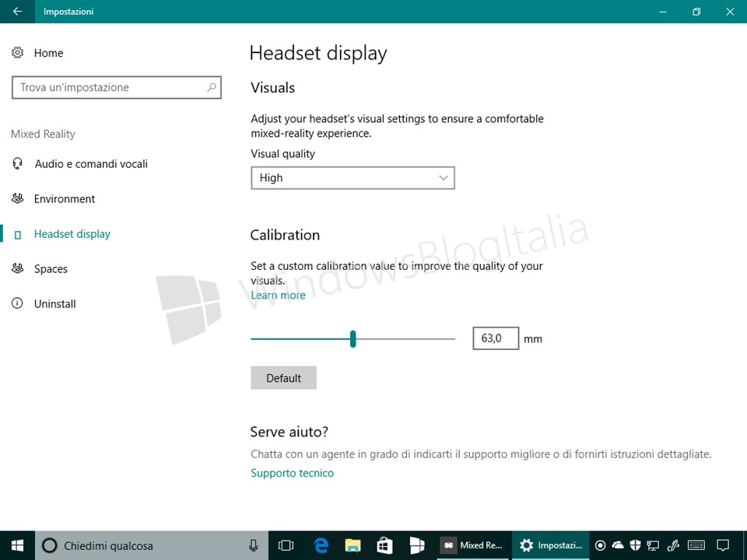The width and height of the screenshot is (747, 560).
Task: Open the white Windows-logo app next to Store
Action: (x=417, y=546)
